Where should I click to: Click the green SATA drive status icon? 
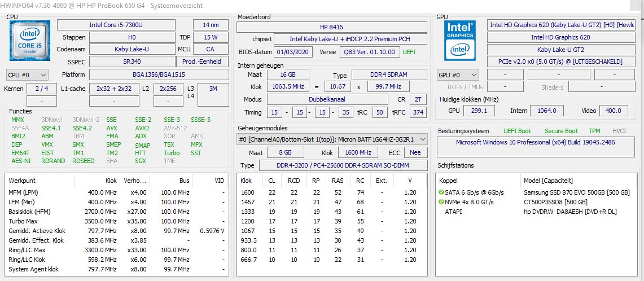pos(441,192)
